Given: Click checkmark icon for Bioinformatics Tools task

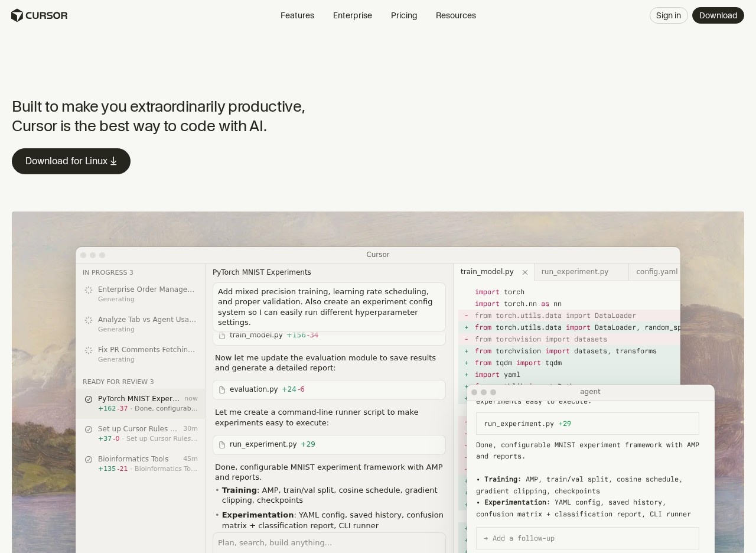Looking at the screenshot, I should [x=89, y=460].
